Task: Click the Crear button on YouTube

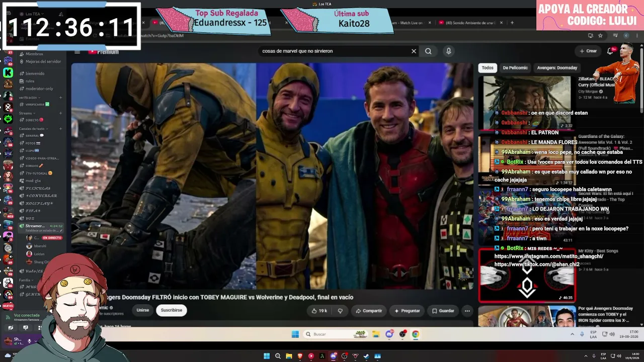Action: tap(588, 51)
